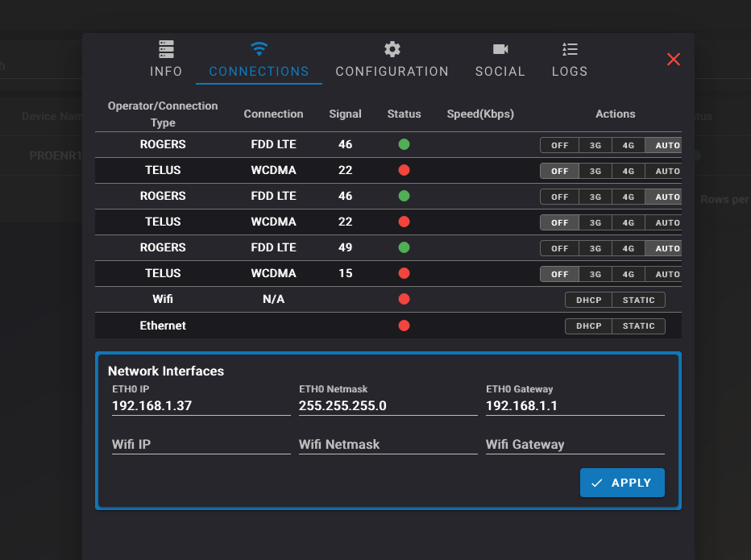Screen dimensions: 751x560
Task: View the LOGS tab
Action: 570,59
